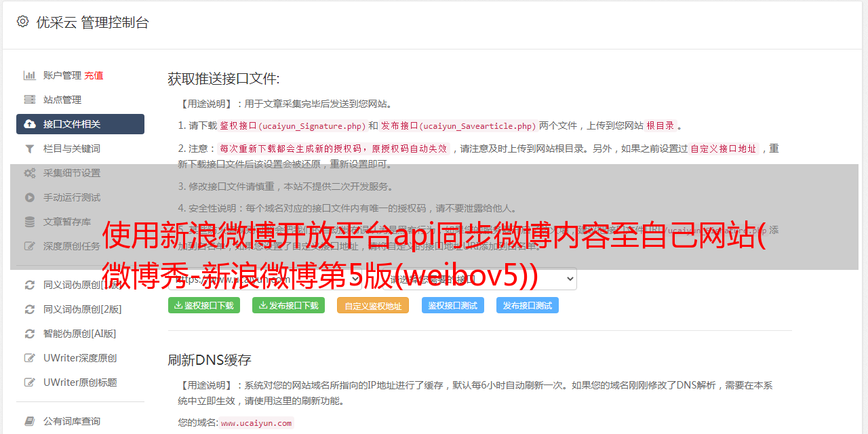868x434 pixels.
Task: Open 账户管理 bar chart icon
Action: coord(30,75)
